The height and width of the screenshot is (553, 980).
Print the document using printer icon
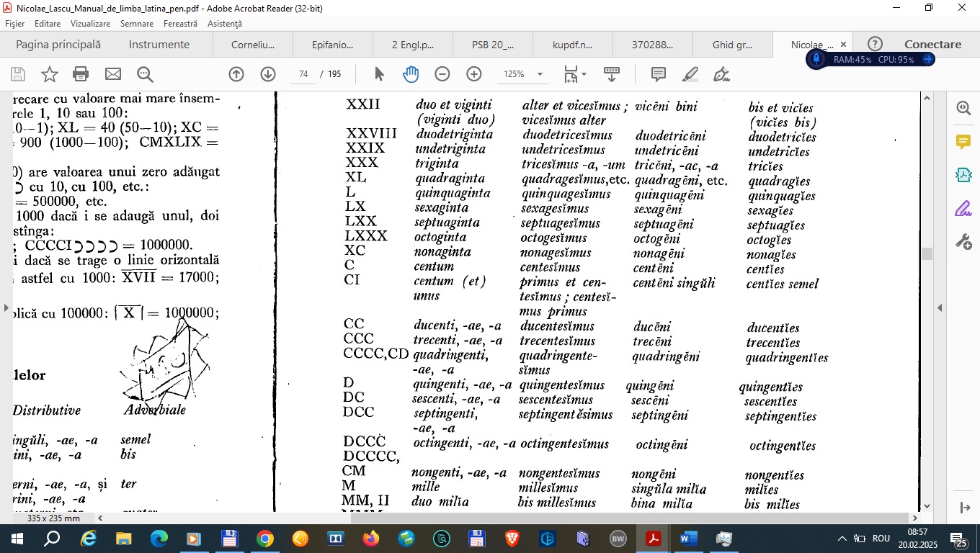81,74
